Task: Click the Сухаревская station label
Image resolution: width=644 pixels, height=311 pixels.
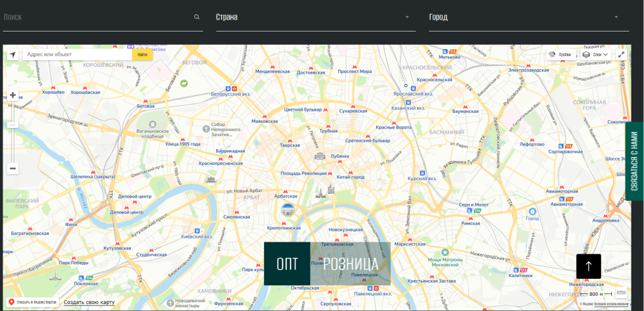Action: pyautogui.click(x=353, y=111)
